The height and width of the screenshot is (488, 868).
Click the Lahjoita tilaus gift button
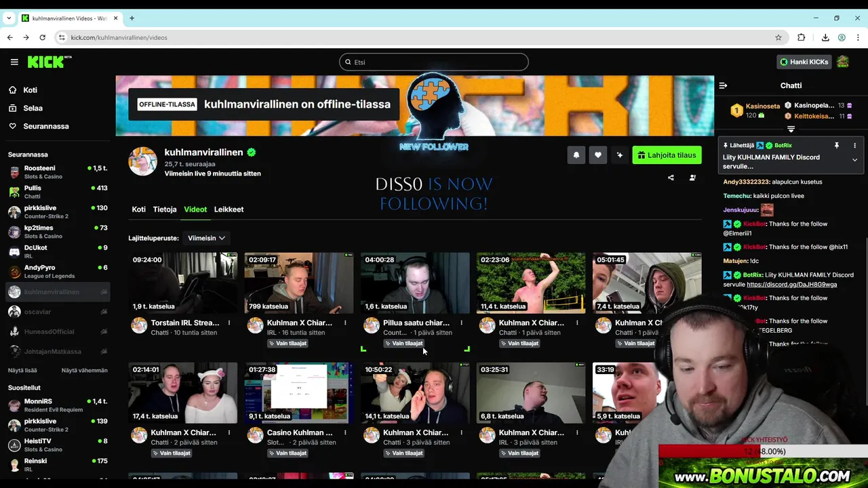(x=667, y=155)
